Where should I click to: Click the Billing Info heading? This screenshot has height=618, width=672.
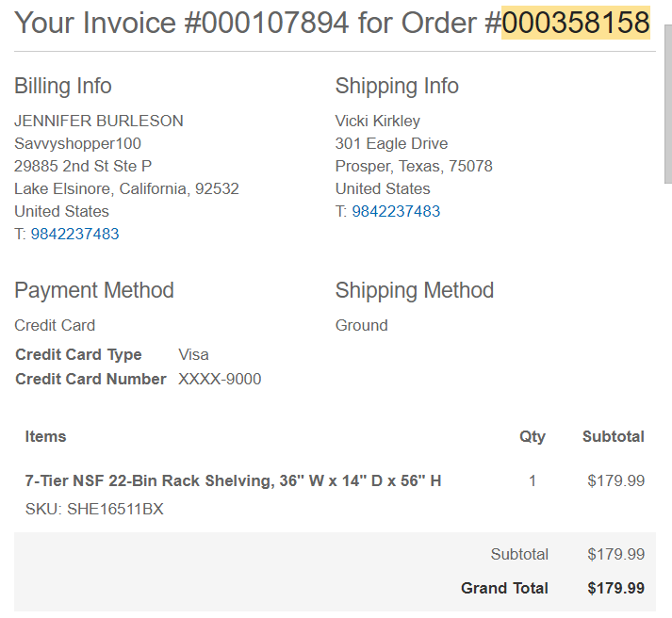63,86
